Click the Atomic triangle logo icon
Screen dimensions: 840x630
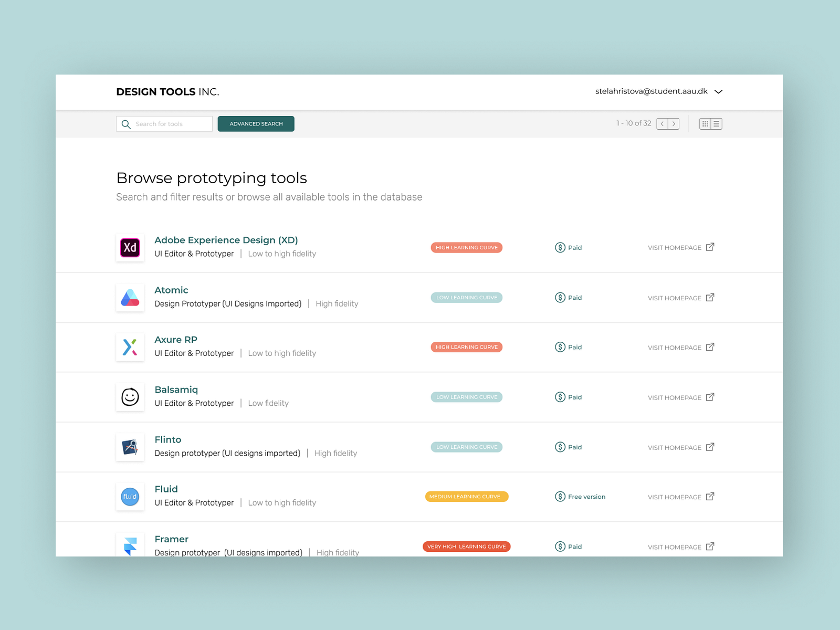[129, 297]
